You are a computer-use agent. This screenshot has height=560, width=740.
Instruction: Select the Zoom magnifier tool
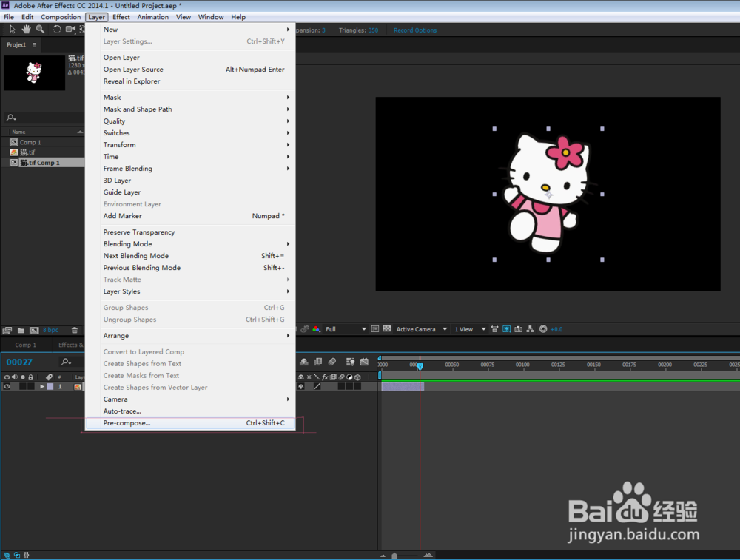(x=41, y=30)
